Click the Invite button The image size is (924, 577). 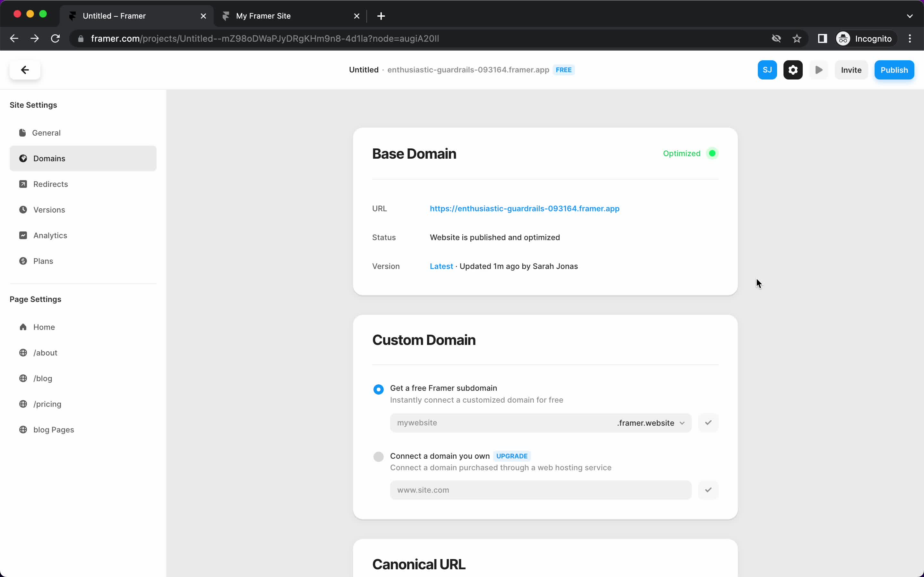click(851, 70)
